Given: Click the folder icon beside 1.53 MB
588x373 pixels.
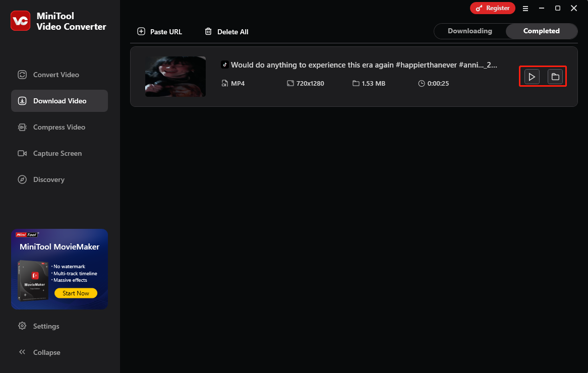Looking at the screenshot, I should pos(356,83).
